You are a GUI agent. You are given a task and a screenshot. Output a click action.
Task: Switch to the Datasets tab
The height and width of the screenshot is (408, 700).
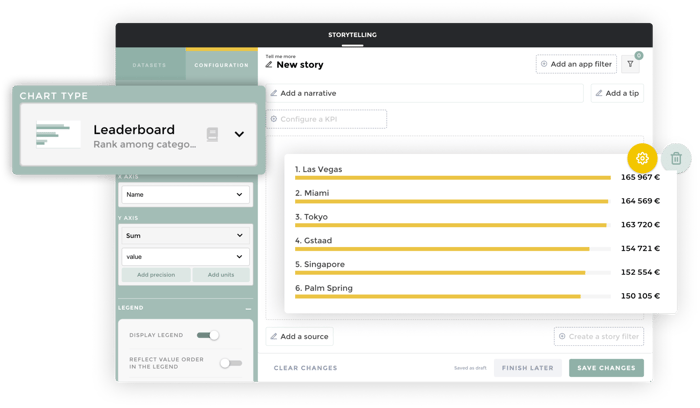point(150,65)
